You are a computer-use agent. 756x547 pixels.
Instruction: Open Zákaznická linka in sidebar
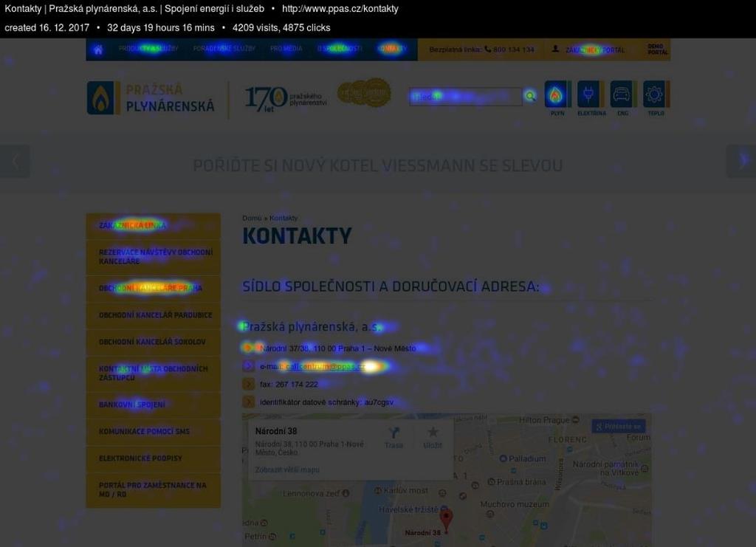pyautogui.click(x=154, y=226)
